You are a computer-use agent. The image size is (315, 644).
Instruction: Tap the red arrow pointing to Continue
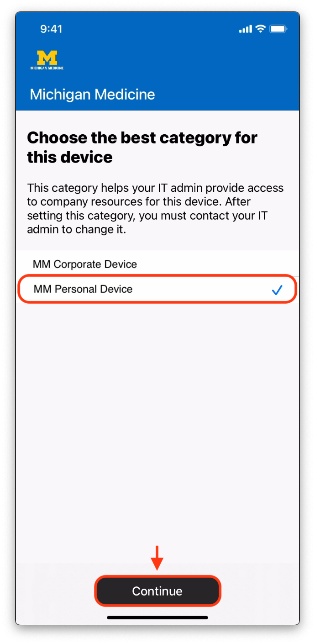157,558
